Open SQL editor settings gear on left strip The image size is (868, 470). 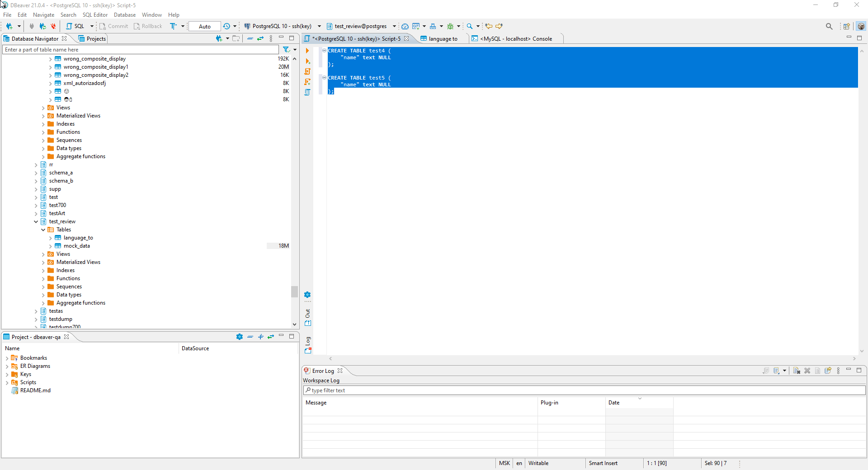click(x=308, y=295)
